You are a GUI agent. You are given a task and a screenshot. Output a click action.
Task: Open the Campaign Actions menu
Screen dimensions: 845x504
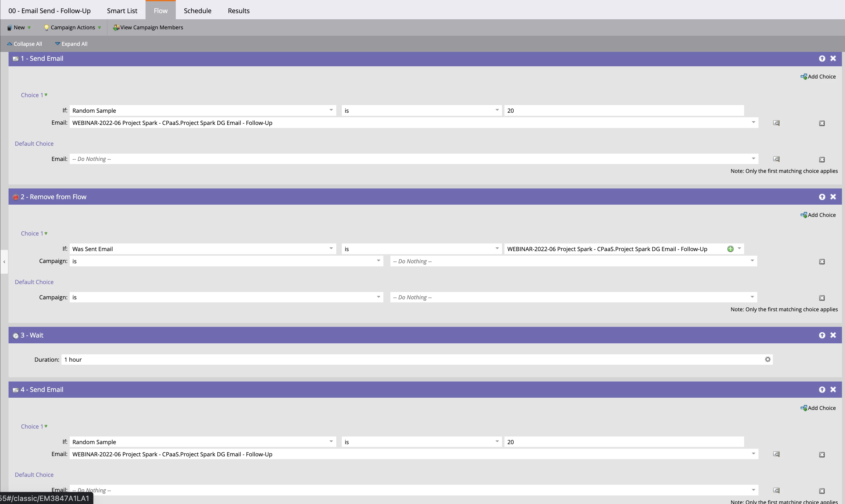pyautogui.click(x=72, y=27)
